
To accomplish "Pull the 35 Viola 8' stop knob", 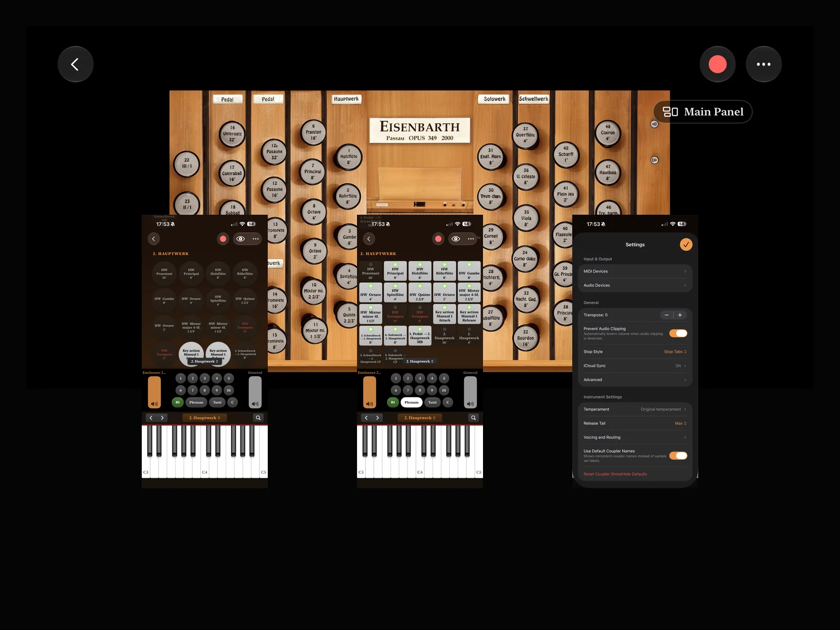I will [526, 218].
